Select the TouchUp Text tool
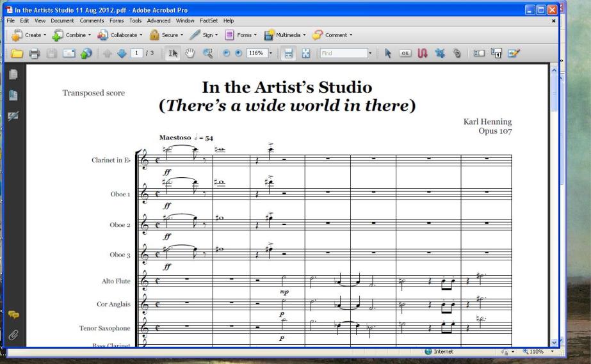The width and height of the screenshot is (591, 364). [x=479, y=53]
